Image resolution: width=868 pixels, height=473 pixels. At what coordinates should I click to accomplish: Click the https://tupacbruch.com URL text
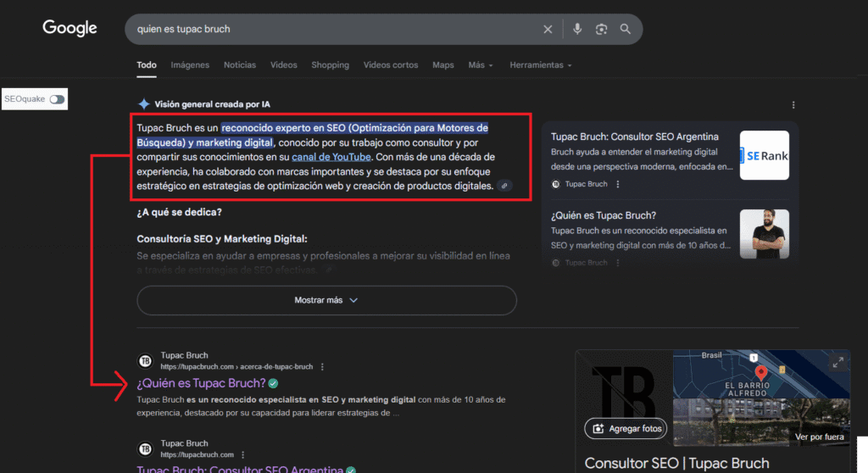click(197, 454)
